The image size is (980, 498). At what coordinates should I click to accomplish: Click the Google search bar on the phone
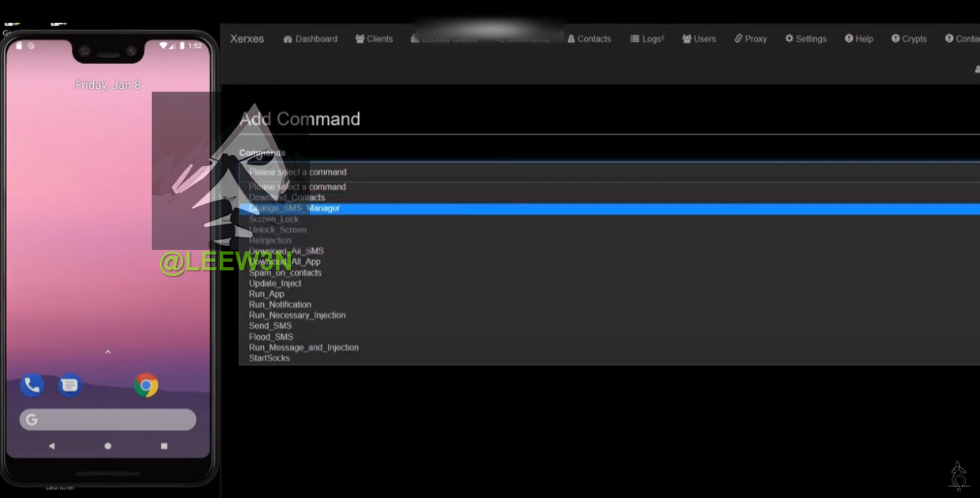click(x=107, y=420)
